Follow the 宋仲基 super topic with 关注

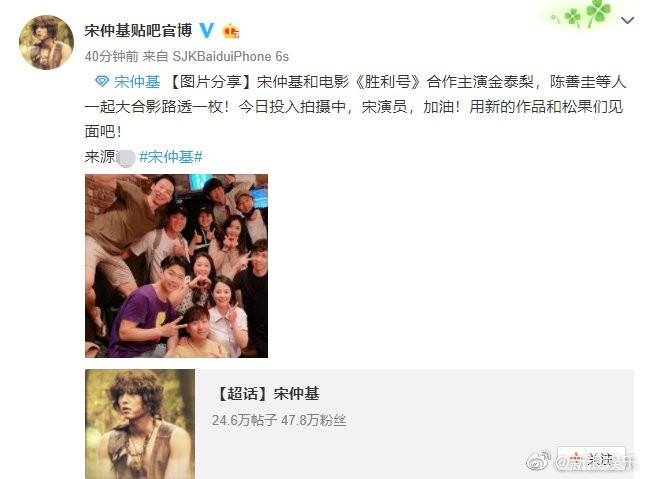pyautogui.click(x=591, y=458)
